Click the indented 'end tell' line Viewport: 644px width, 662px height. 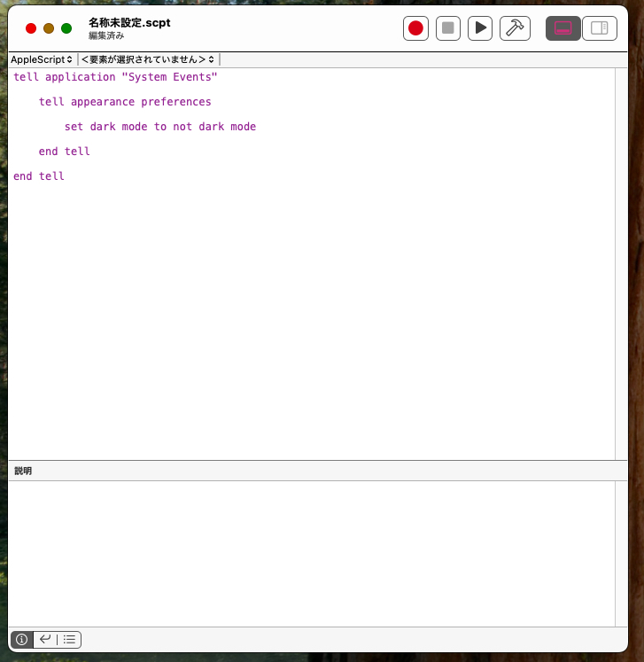pyautogui.click(x=64, y=152)
